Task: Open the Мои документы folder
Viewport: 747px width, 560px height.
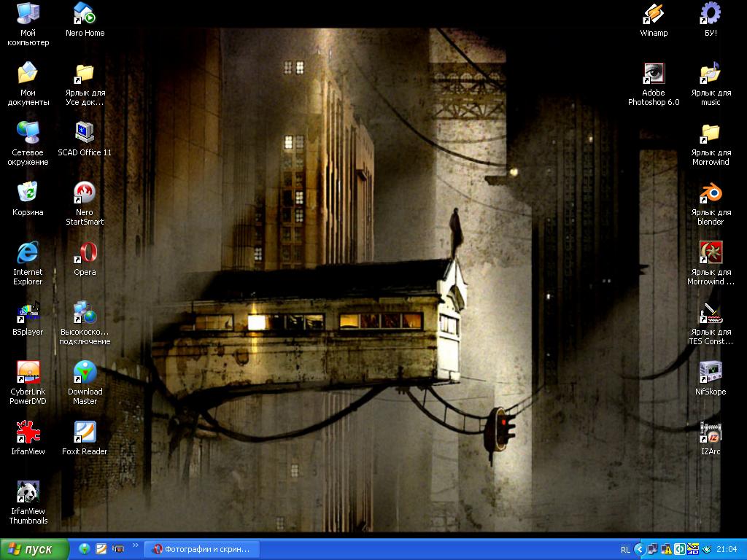Action: pyautogui.click(x=28, y=84)
